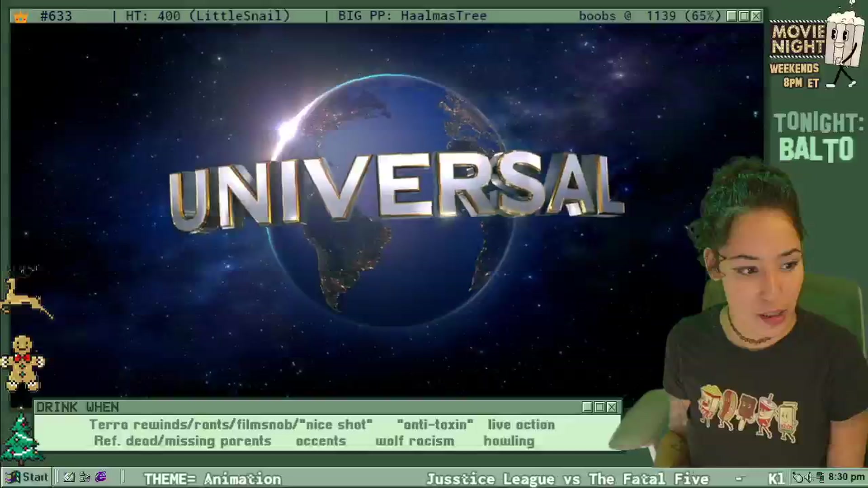This screenshot has width=868, height=488.
Task: Minimize the DRINK WHEN window
Action: coord(587,407)
